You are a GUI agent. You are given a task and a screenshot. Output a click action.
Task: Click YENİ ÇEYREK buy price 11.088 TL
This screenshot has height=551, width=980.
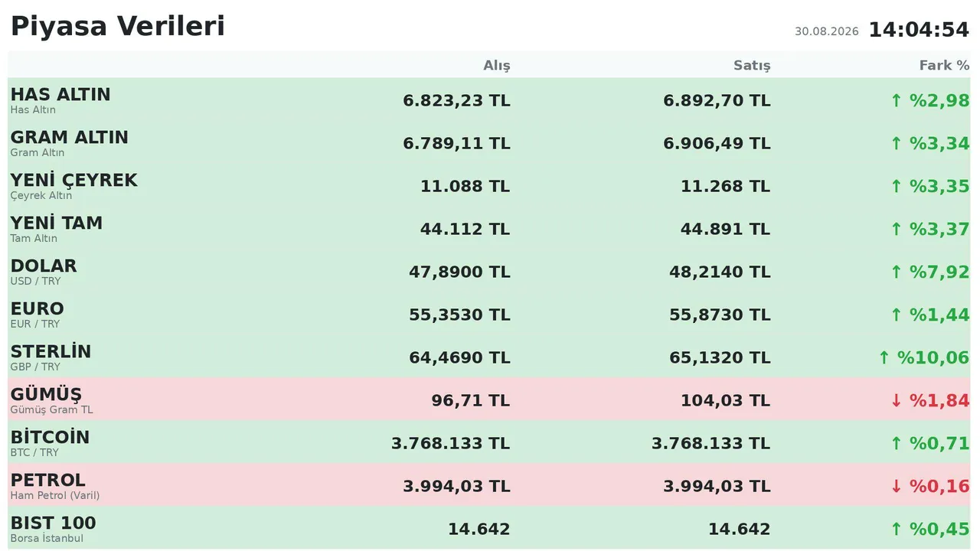pos(465,186)
